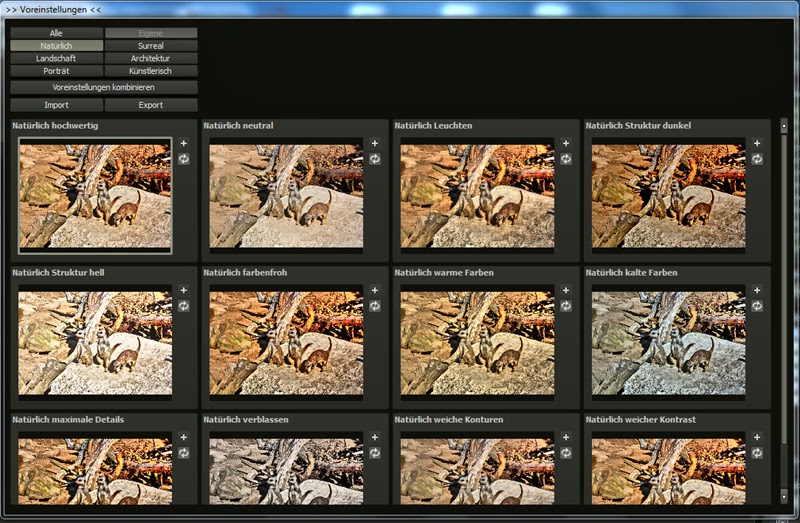Click refresh icon for Natürlich warme Farben
This screenshot has width=800, height=523.
pyautogui.click(x=566, y=306)
